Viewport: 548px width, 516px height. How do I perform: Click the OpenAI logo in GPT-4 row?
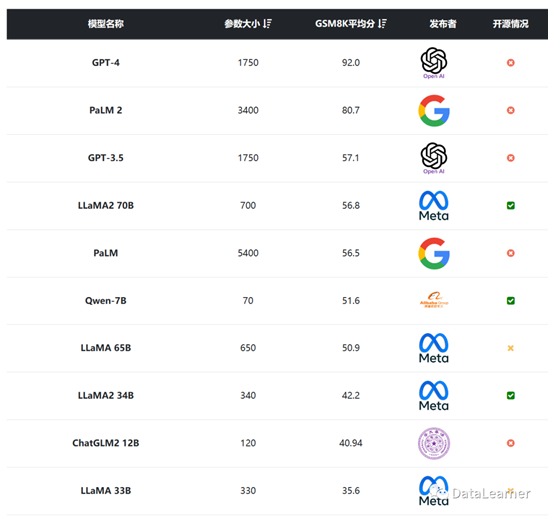(x=434, y=63)
